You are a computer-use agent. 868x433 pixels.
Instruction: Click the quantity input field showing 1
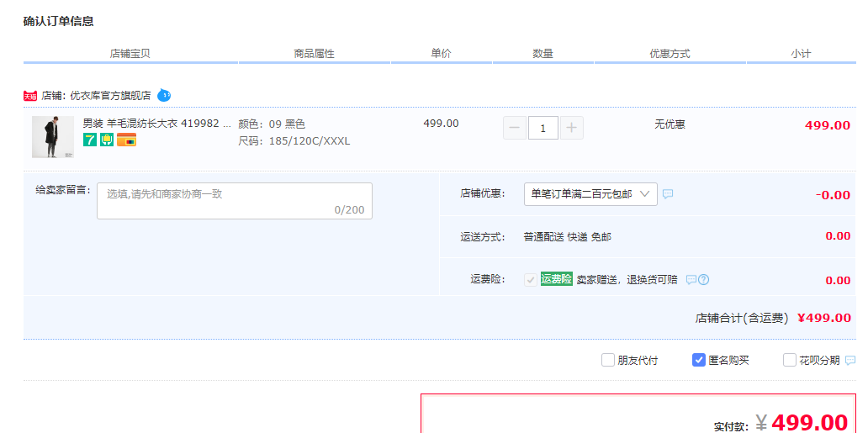(543, 129)
